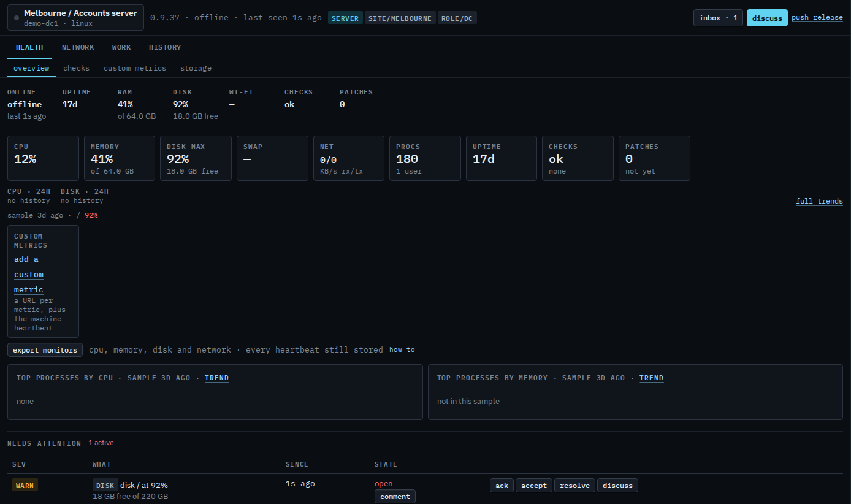Click the red 92% sample value
Image resolution: width=851 pixels, height=504 pixels.
91,215
